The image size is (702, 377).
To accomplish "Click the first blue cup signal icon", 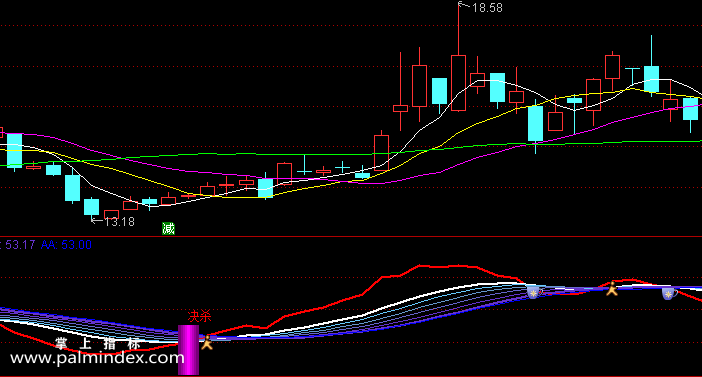I will point(534,293).
